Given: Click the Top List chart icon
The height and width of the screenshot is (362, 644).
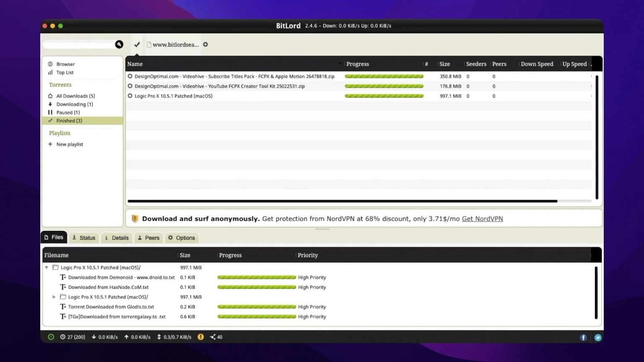Looking at the screenshot, I should coord(50,72).
